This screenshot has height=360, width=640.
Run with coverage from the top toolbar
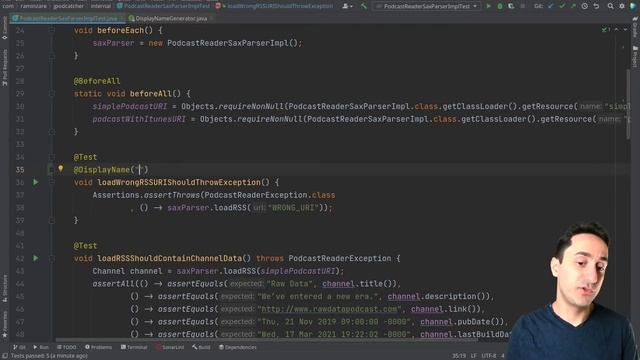pyautogui.click(x=511, y=6)
